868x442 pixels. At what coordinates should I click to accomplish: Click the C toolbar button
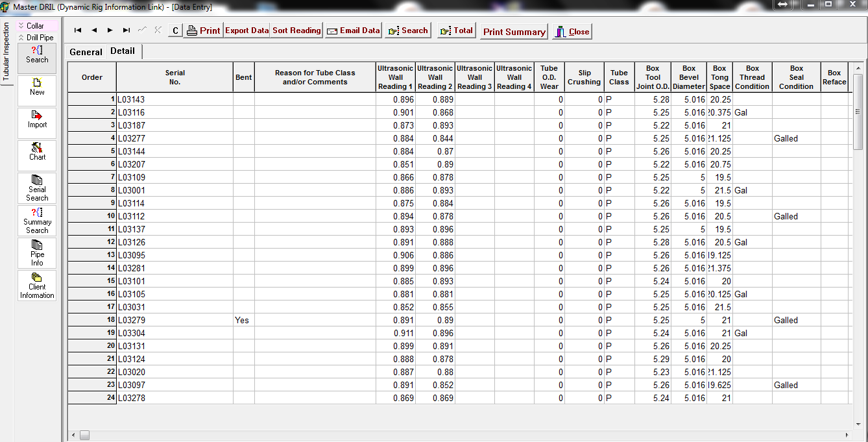coord(175,31)
